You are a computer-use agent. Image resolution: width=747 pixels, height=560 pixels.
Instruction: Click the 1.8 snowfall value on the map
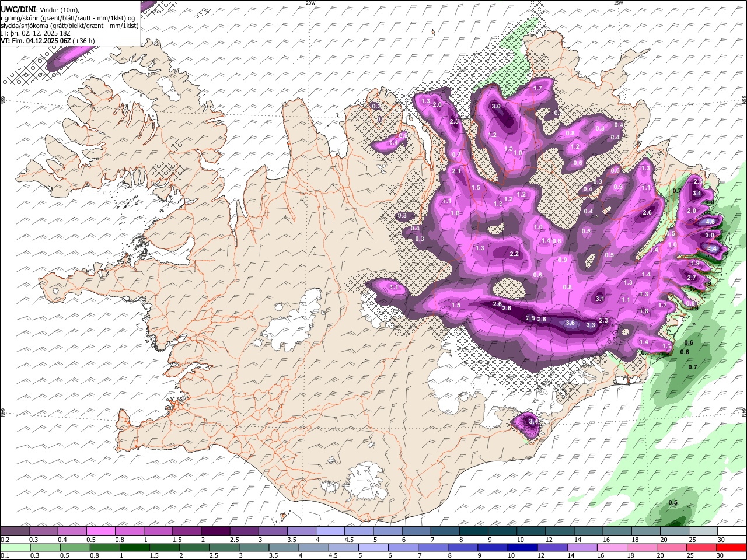pos(644,311)
